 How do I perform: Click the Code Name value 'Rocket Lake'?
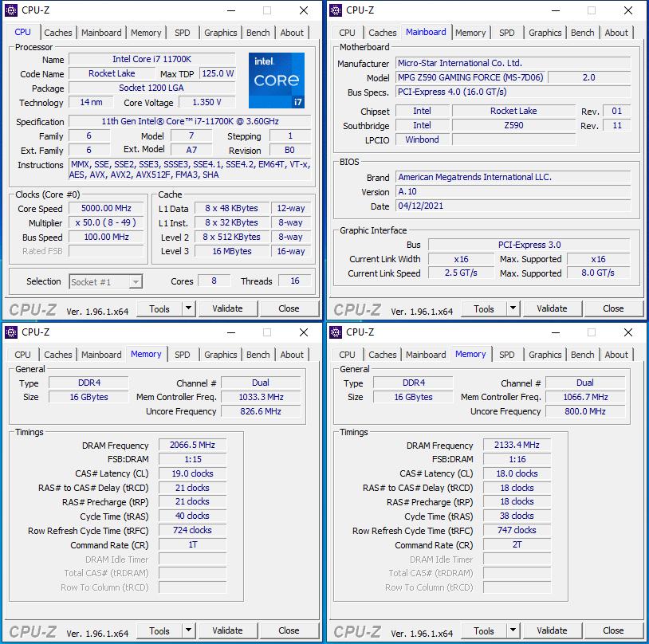click(x=112, y=73)
